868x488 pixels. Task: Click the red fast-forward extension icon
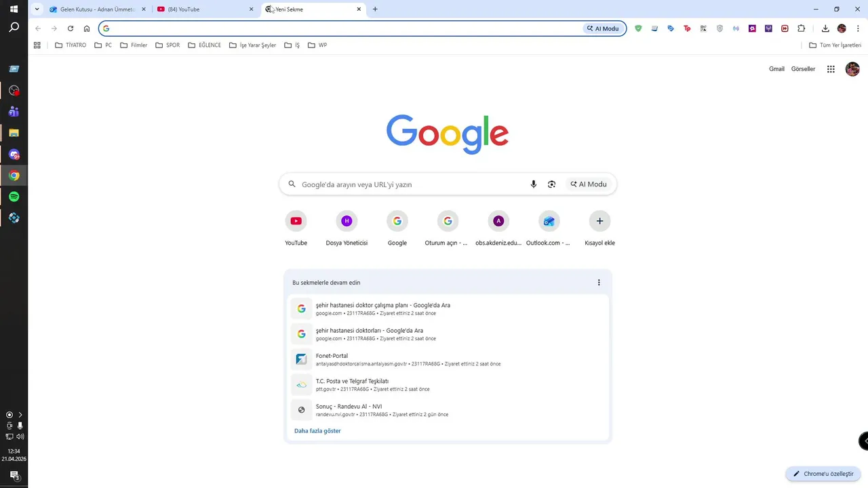[x=785, y=28]
